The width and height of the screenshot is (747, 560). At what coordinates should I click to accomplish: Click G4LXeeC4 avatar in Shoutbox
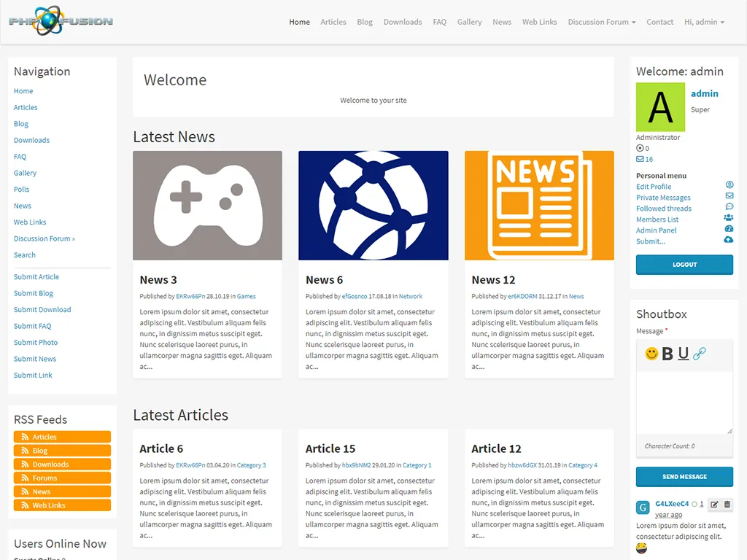pos(643,507)
